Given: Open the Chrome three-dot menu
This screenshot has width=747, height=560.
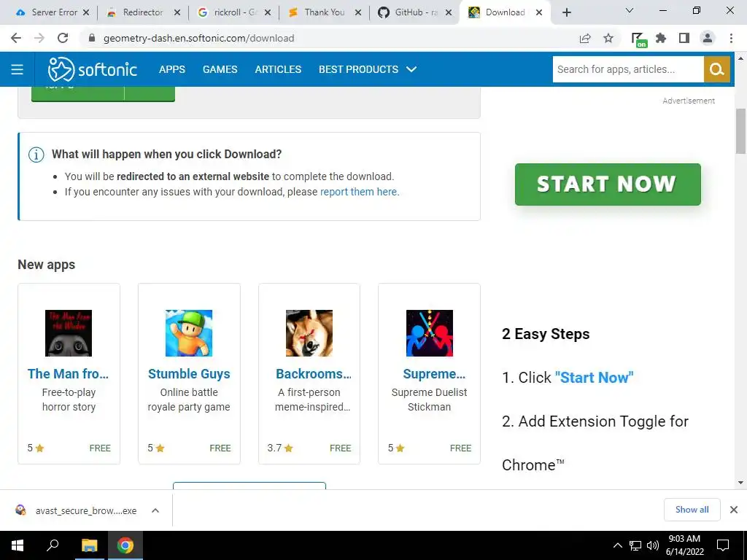Looking at the screenshot, I should coord(731,38).
